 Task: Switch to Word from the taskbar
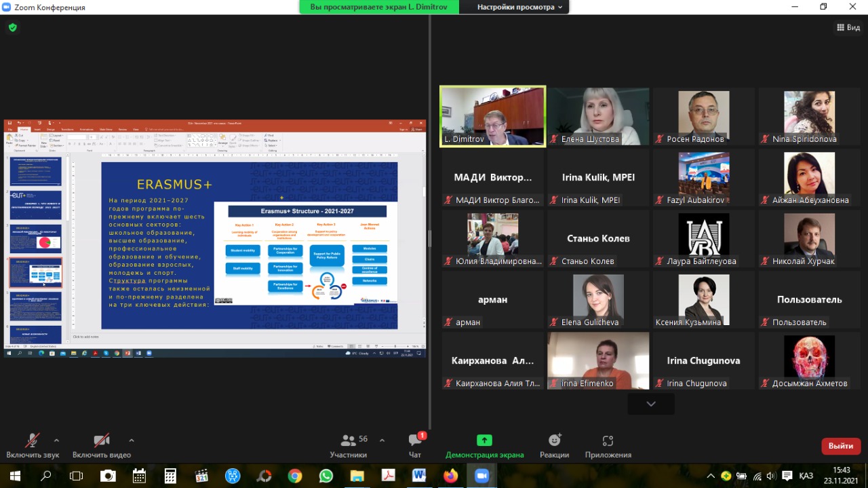tap(419, 476)
